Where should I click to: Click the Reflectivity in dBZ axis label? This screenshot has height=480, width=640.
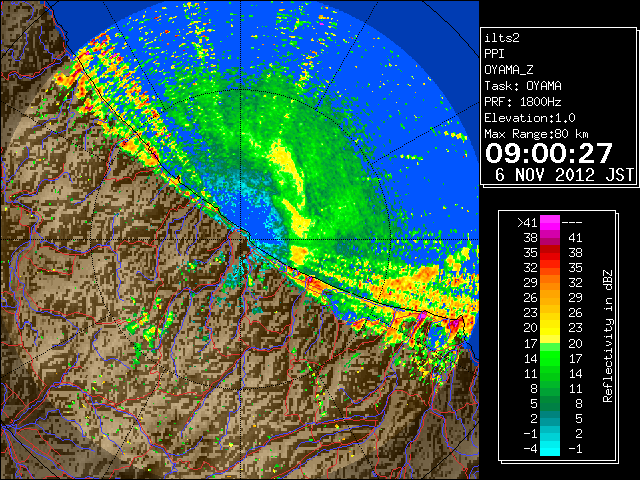608,336
